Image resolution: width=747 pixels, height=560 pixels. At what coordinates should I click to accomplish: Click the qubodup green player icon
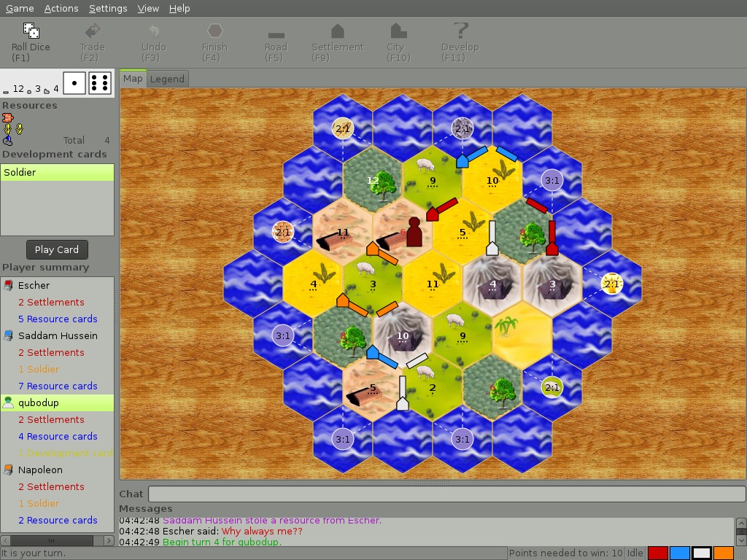tap(8, 402)
